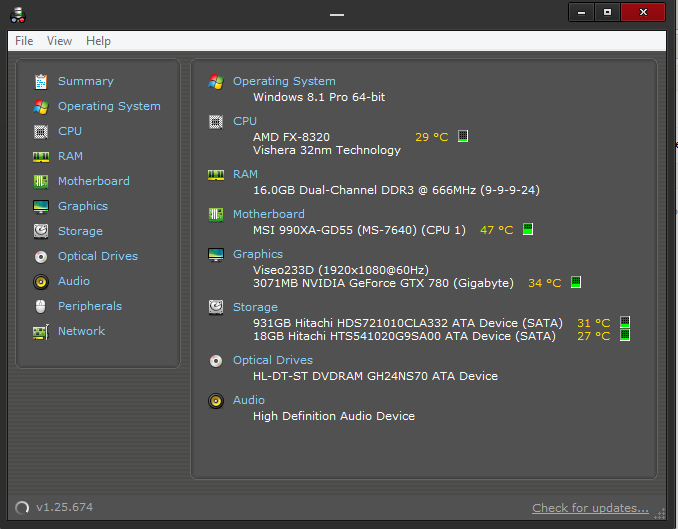Open Peripherals from the sidebar

90,306
